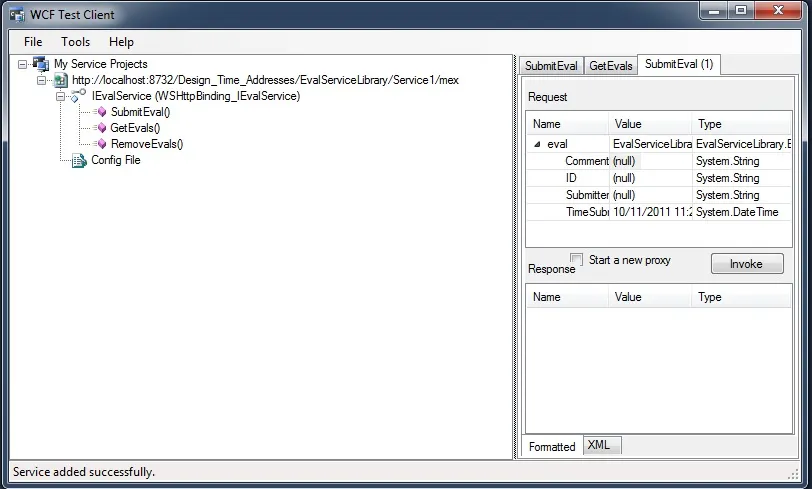Select the SubmitEval (1) tab

point(679,64)
